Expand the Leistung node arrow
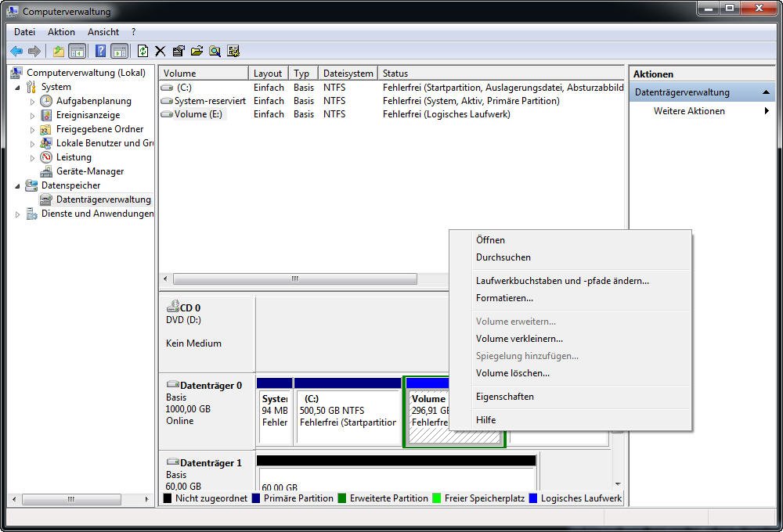This screenshot has width=783, height=532. point(32,158)
